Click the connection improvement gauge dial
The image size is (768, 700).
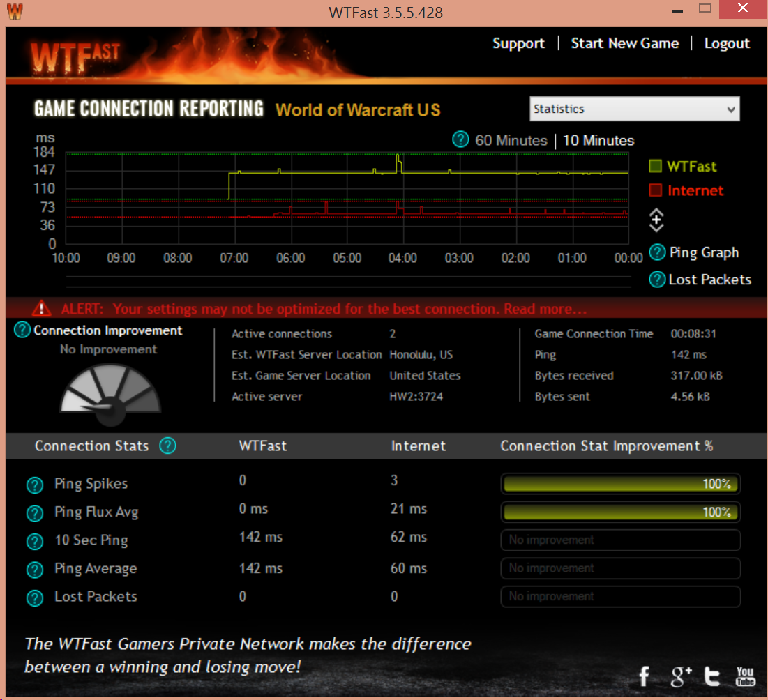click(x=110, y=395)
